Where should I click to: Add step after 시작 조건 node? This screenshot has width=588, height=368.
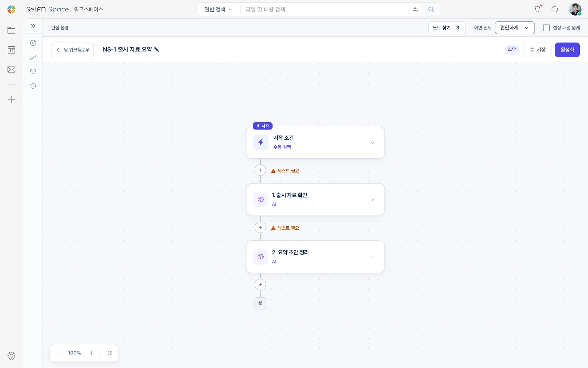click(260, 170)
